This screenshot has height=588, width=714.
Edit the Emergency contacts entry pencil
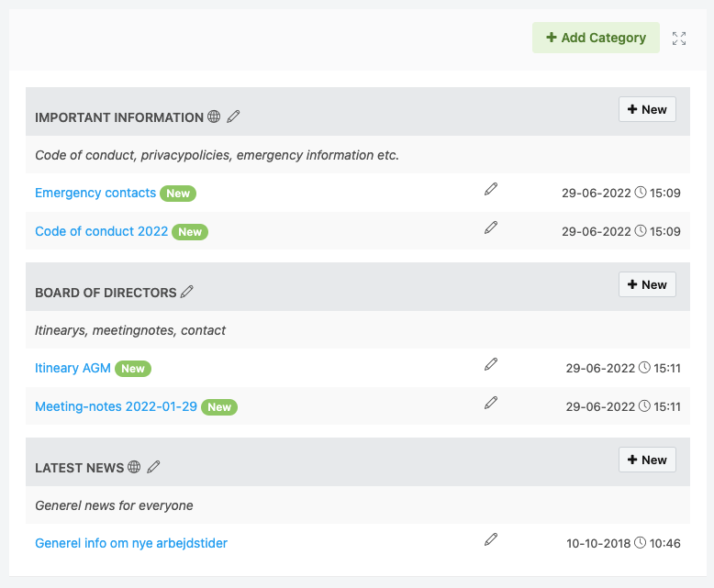point(491,189)
